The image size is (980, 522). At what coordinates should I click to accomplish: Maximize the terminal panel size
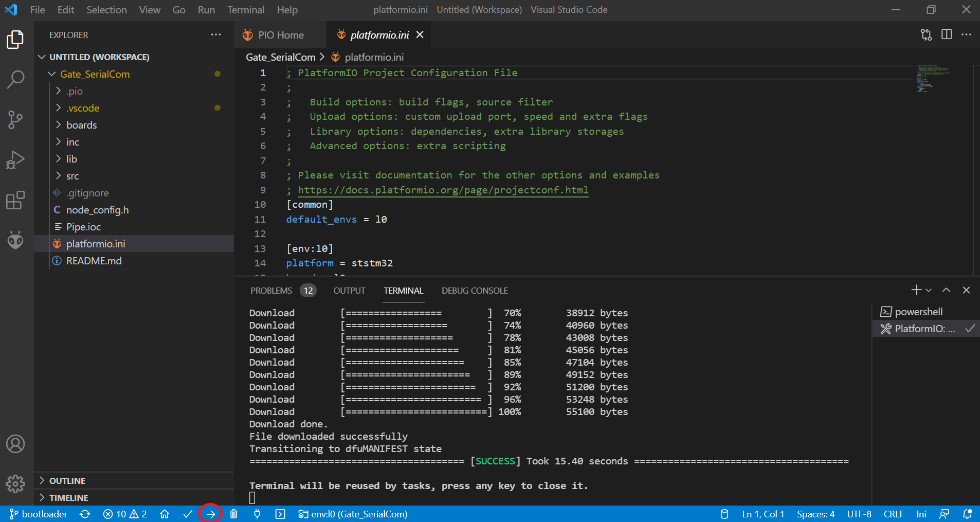[x=946, y=290]
